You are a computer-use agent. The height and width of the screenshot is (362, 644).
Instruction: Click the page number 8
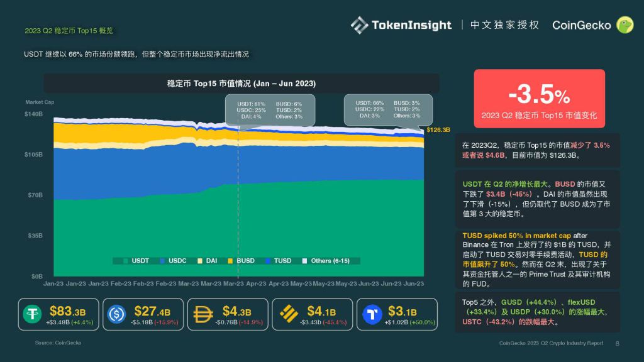tap(618, 344)
